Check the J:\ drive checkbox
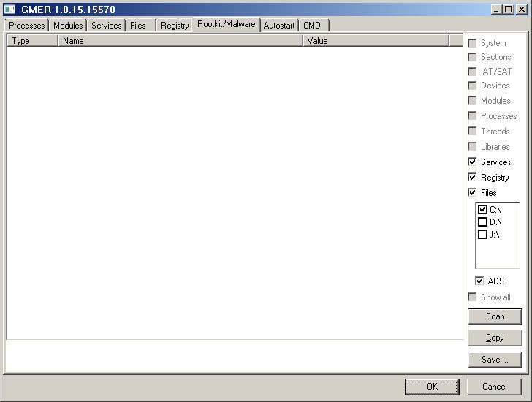Image resolution: width=532 pixels, height=402 pixels. 482,234
